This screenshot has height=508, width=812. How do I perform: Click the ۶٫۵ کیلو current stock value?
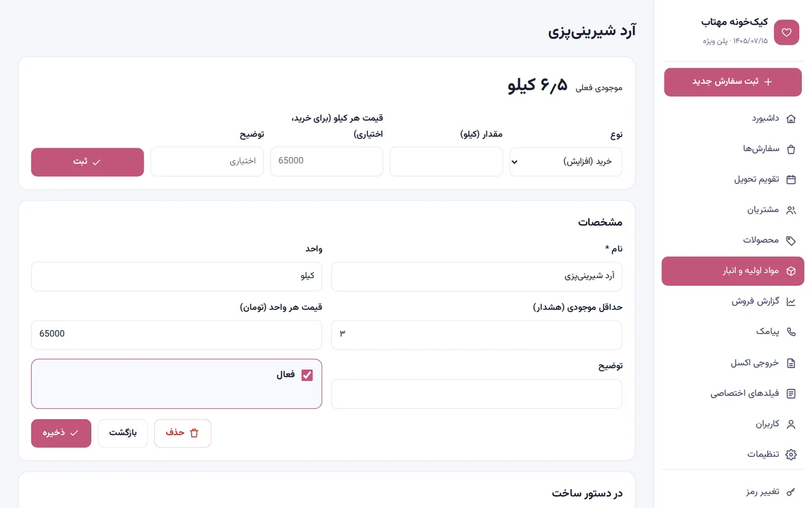tap(538, 86)
